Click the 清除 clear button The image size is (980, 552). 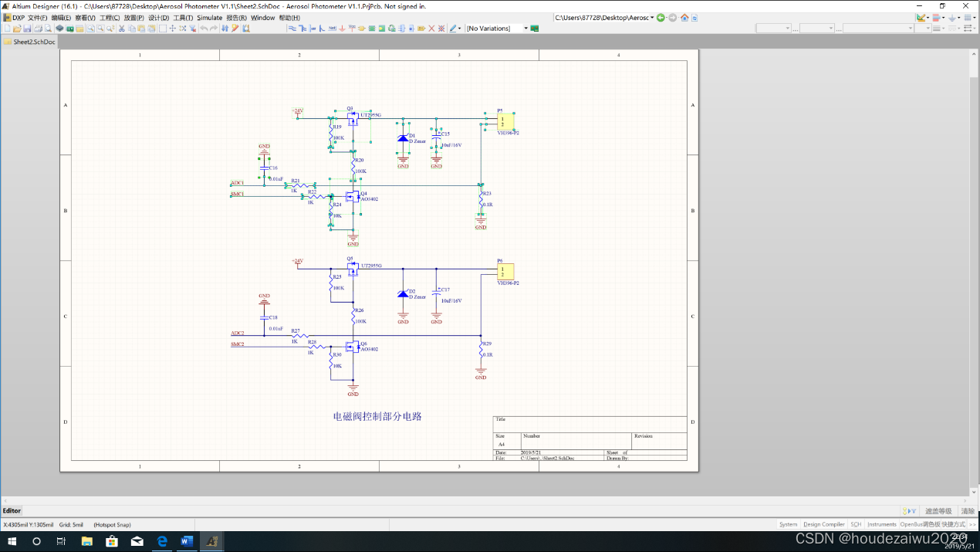[968, 511]
